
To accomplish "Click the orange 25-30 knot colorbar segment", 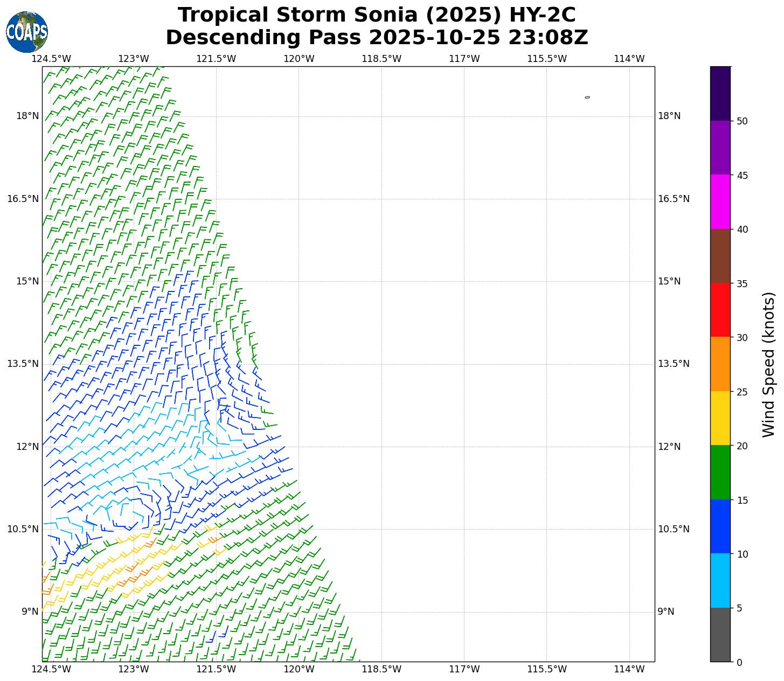I will (x=720, y=364).
